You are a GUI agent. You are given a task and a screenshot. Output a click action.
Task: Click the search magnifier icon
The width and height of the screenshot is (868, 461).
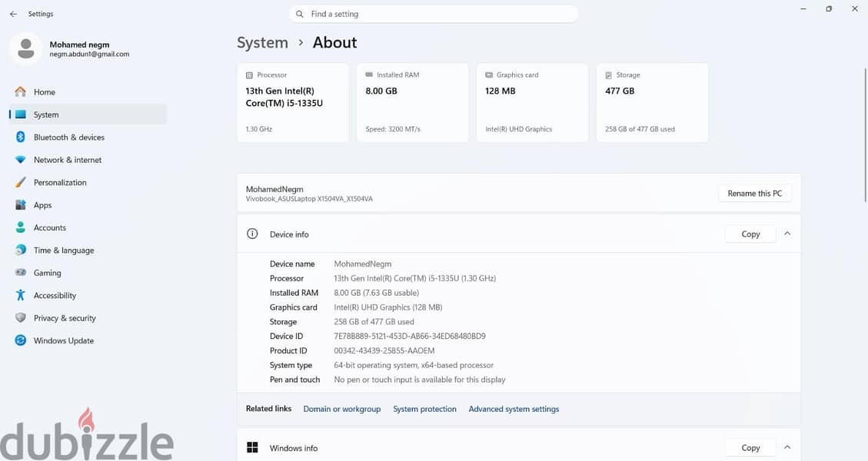300,14
